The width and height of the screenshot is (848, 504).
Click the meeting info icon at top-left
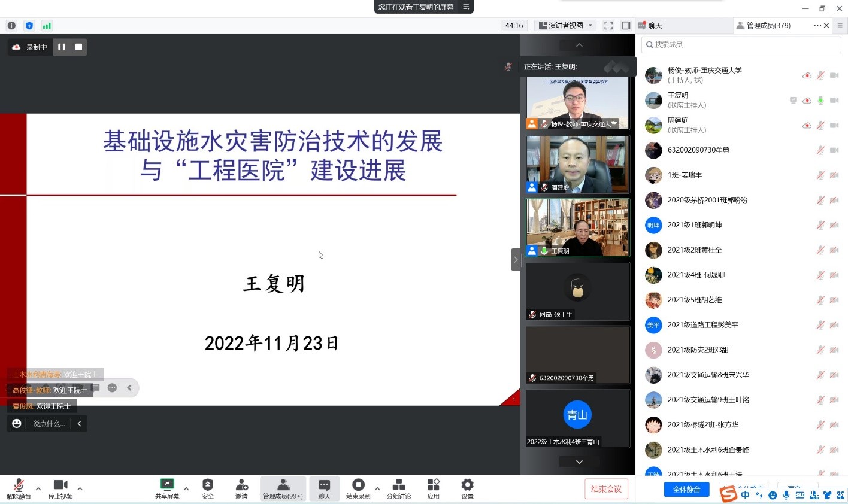[11, 26]
